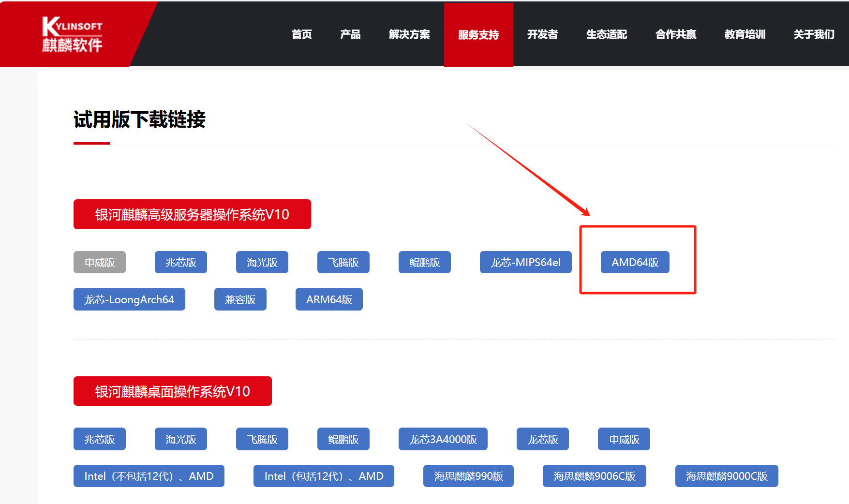Go to 解决方案 in the navigation bar
Viewport: 849px width, 504px height.
[409, 34]
